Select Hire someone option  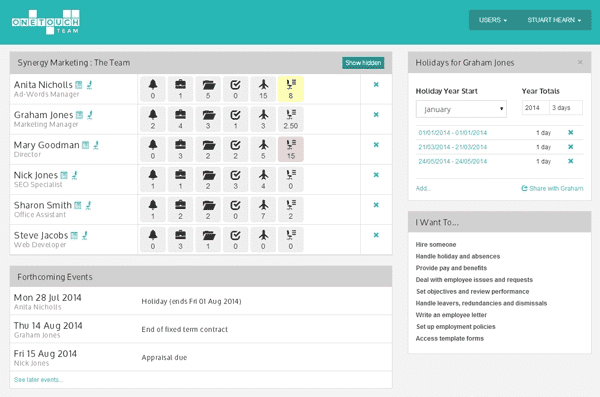[x=436, y=244]
